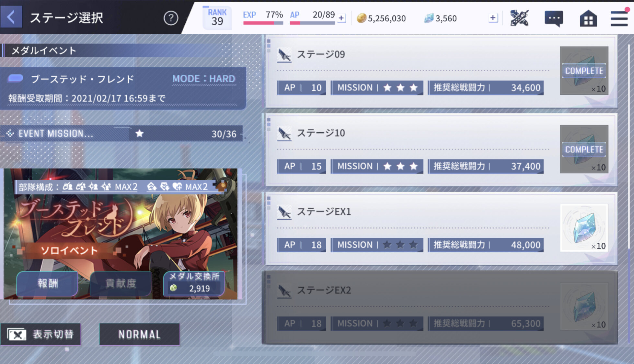Open the hamburger menu icon
This screenshot has width=634, height=364.
(x=619, y=18)
